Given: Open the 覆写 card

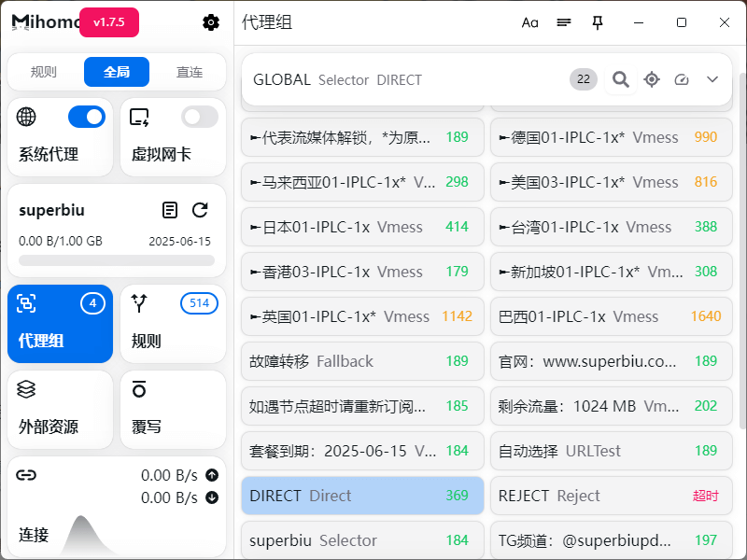Looking at the screenshot, I should click(x=173, y=411).
